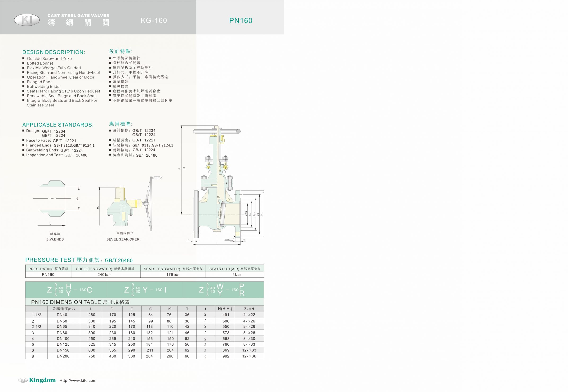The height and width of the screenshot is (392, 568).
Task: Click the KI oval logo in header
Action: point(27,20)
